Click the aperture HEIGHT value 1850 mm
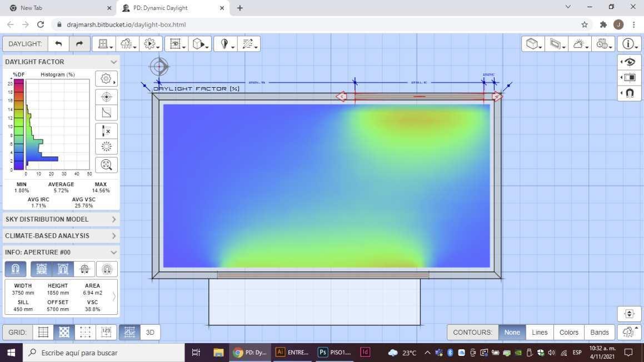 (58, 293)
